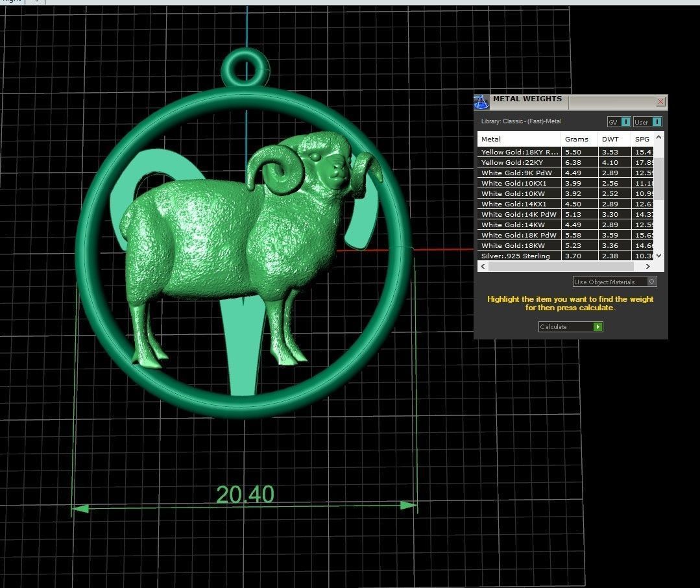This screenshot has width=700, height=588.
Task: Click the 3.70 grams Sterling silver value
Action: point(573,256)
